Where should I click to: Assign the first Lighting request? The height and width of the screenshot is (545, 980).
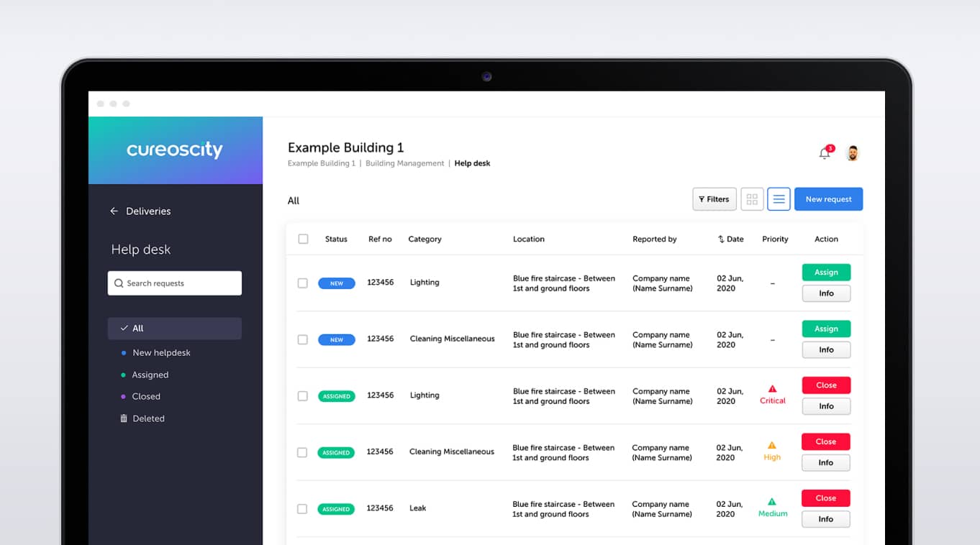point(826,272)
